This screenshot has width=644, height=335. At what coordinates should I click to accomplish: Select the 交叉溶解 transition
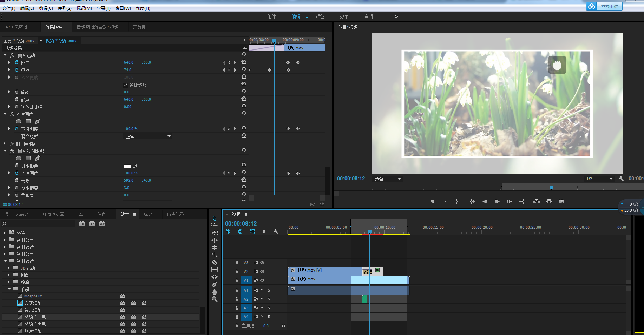click(33, 303)
